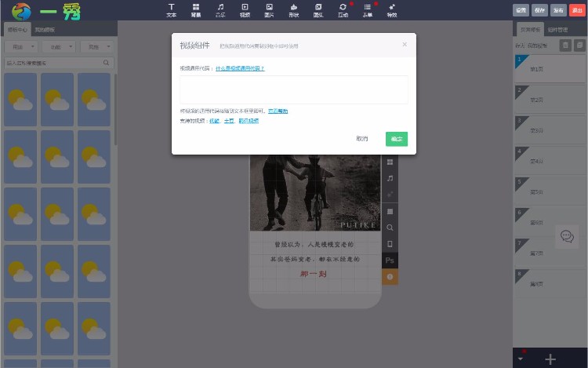588x368 pixels.
Task: Click the plus icon to add a page
Action: pos(550,359)
